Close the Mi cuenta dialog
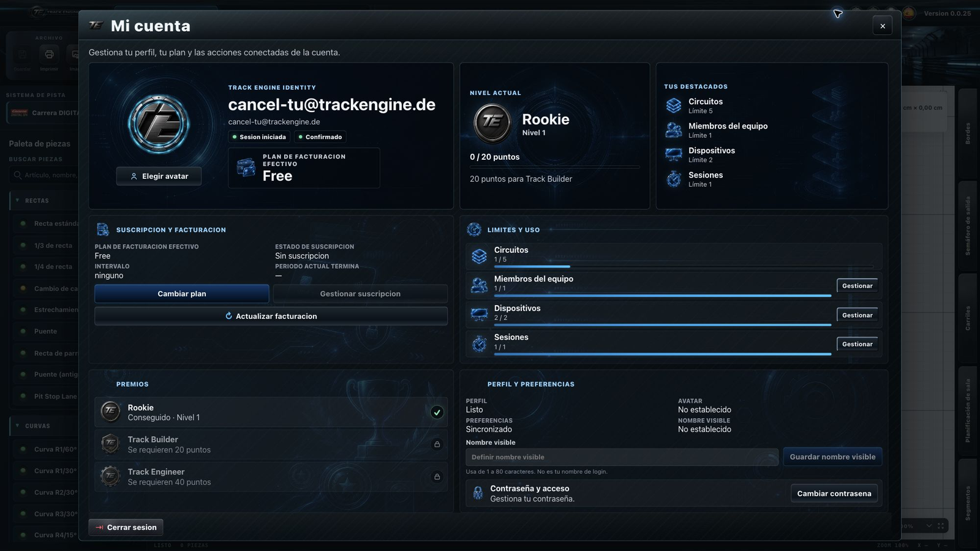The height and width of the screenshot is (551, 980). pyautogui.click(x=883, y=26)
